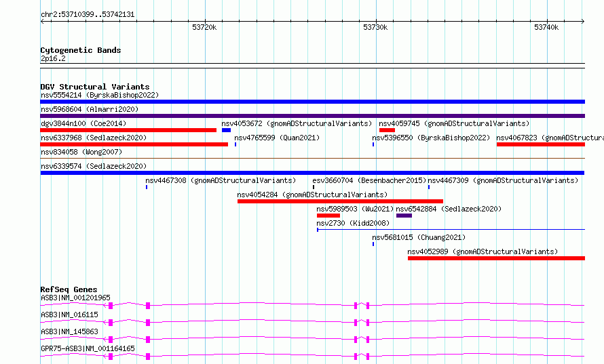
Task: Click the ASB3|NM_001201965 transcript label
Action: [x=75, y=298]
